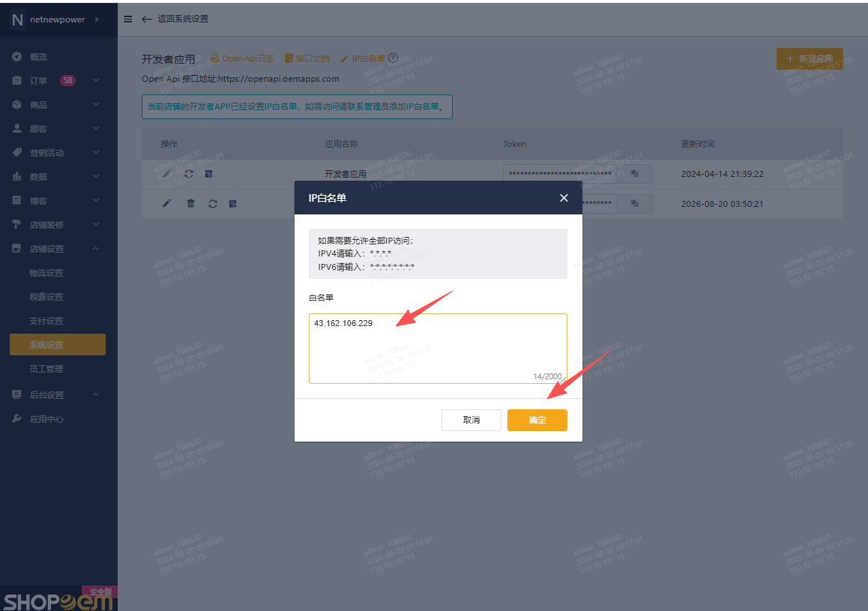The image size is (868, 611).
Task: Expand the 商品 submenu chevron
Action: (97, 104)
